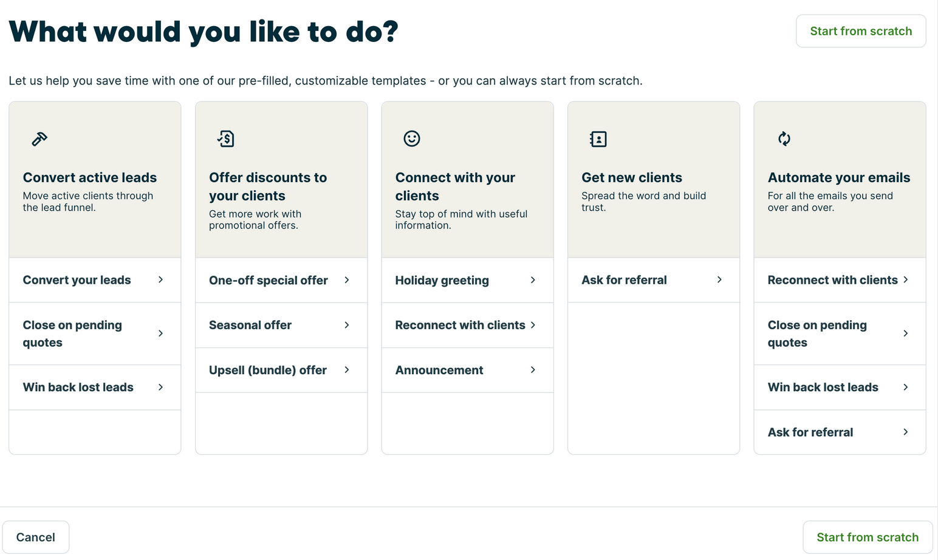Click the smiley face icon above Connect with your clients
This screenshot has width=938, height=560.
click(411, 138)
